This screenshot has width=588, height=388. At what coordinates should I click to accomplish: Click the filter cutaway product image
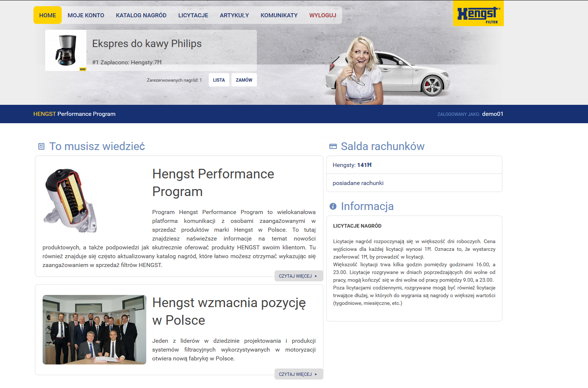[70, 200]
